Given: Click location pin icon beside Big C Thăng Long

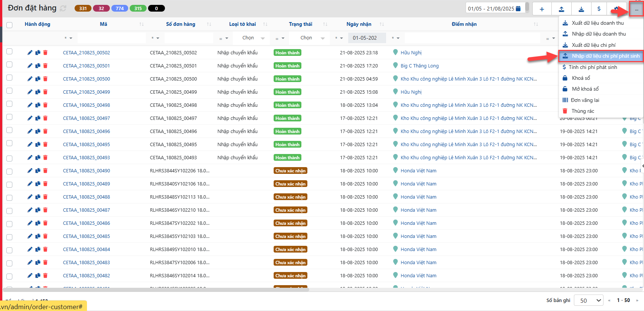Looking at the screenshot, I should point(395,65).
